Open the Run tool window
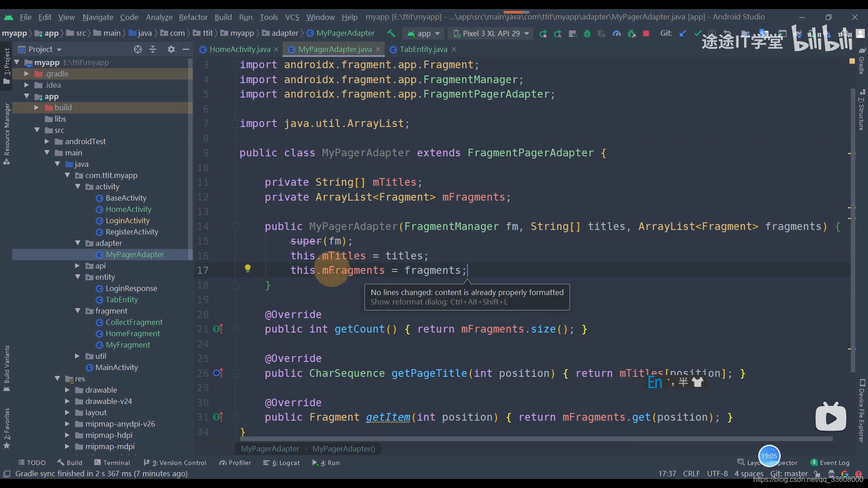This screenshot has width=868, height=488. 325,463
